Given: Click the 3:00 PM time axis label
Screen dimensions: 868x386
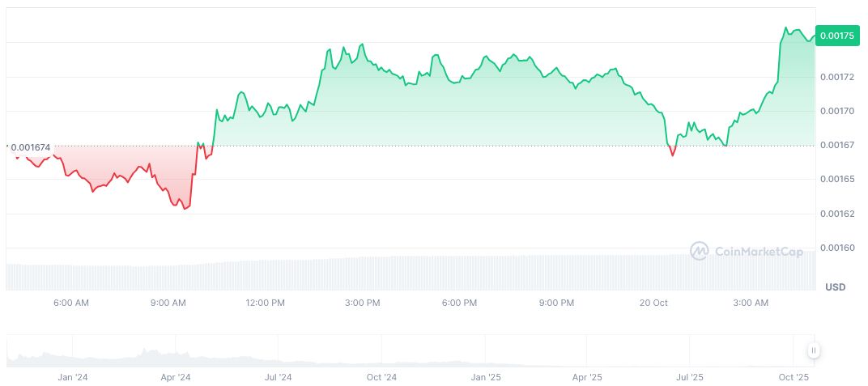Looking at the screenshot, I should click(362, 303).
